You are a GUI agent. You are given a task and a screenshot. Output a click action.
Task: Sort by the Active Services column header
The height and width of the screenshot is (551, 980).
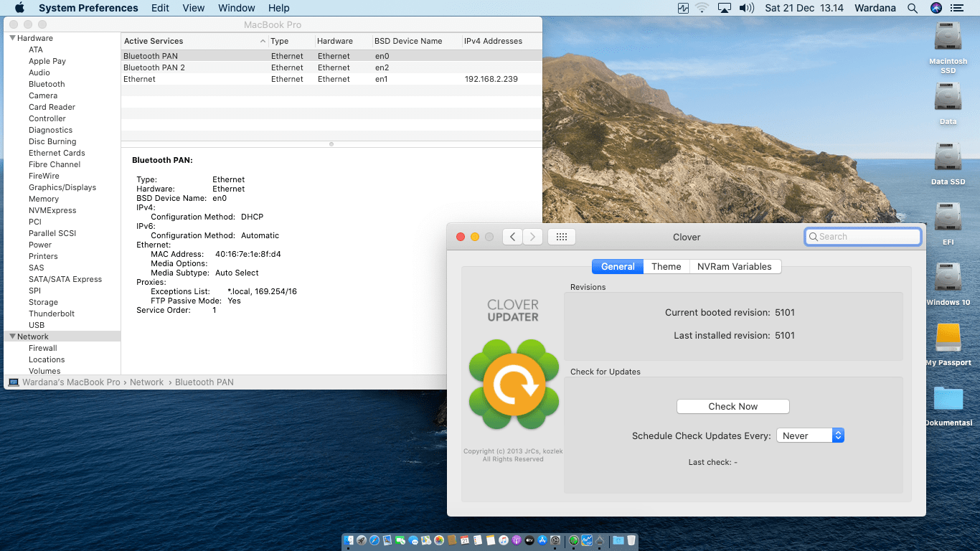point(194,41)
